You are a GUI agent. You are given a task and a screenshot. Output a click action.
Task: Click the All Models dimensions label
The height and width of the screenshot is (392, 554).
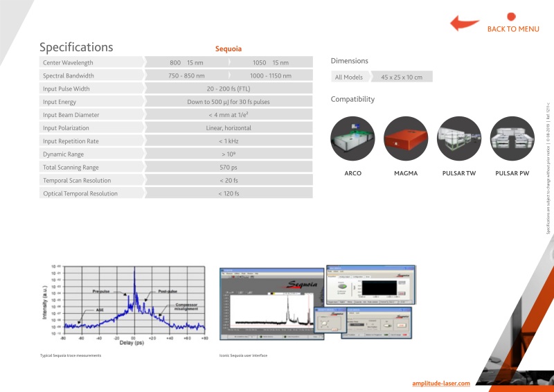[348, 77]
